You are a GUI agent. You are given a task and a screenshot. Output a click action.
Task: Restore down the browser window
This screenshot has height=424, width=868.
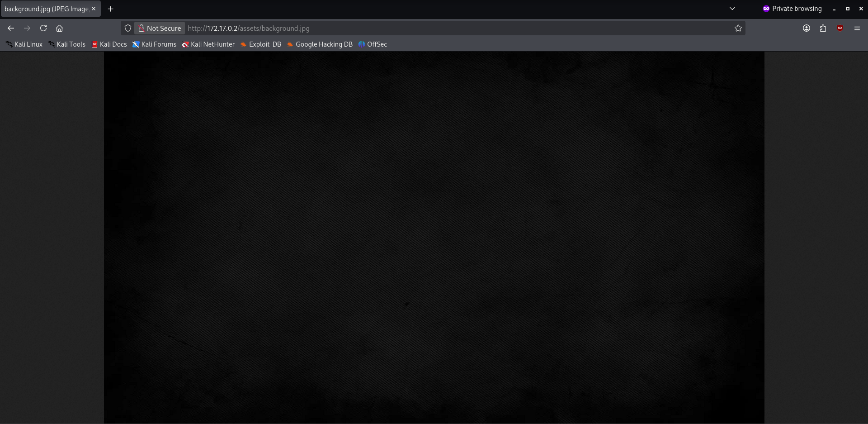(x=848, y=9)
